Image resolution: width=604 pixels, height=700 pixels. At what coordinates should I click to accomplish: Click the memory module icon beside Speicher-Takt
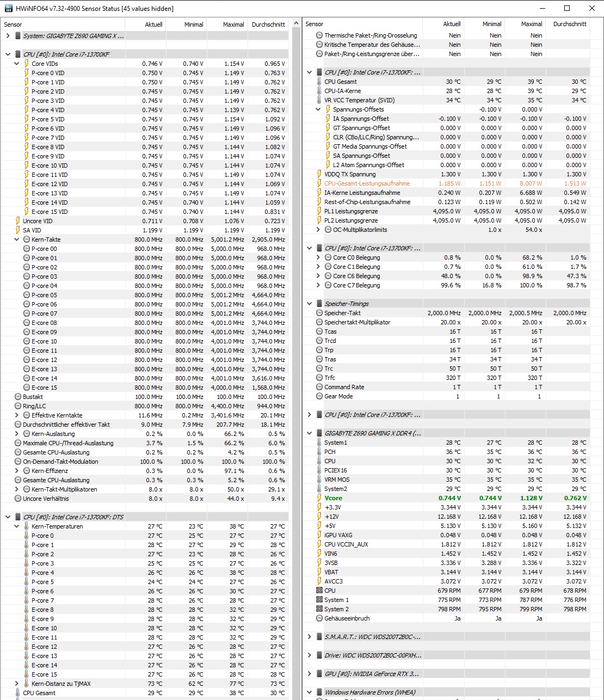[x=319, y=313]
